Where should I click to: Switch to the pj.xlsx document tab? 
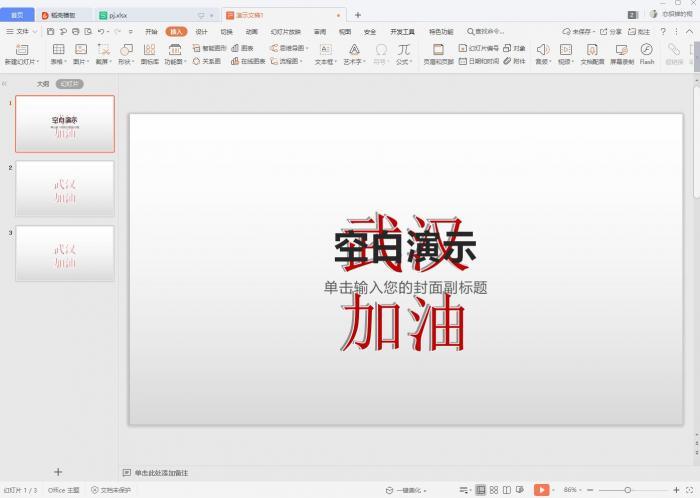pos(157,15)
